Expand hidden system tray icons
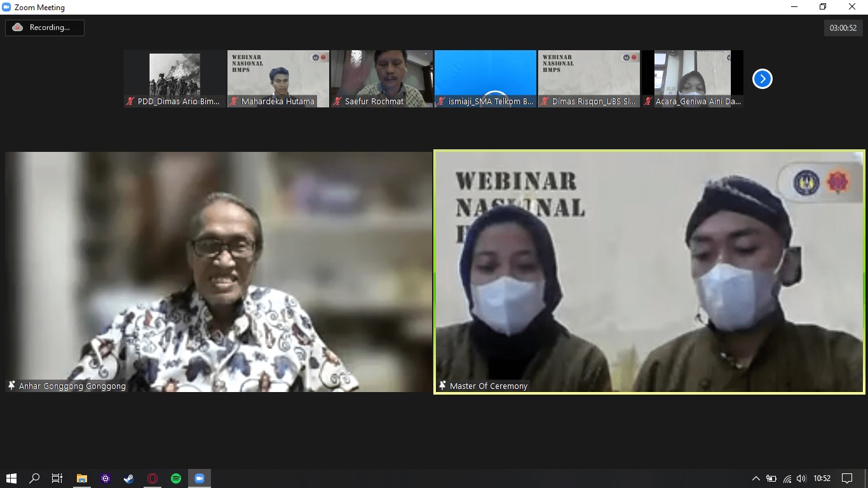Viewport: 868px width, 488px height. (756, 478)
